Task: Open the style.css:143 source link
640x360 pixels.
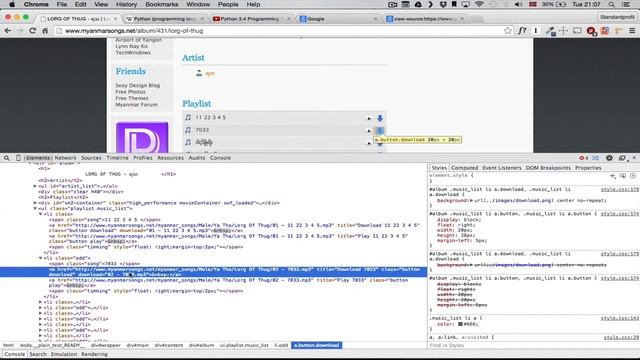Action: click(619, 318)
